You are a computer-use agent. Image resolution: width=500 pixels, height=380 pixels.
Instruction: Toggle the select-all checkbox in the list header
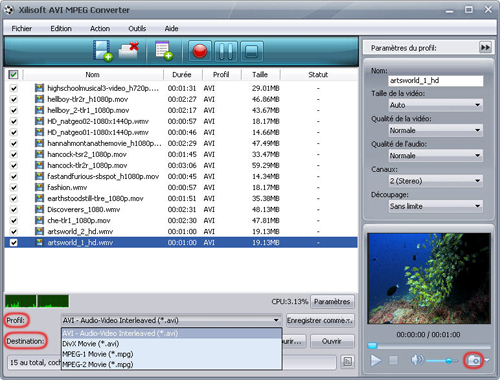(13, 75)
